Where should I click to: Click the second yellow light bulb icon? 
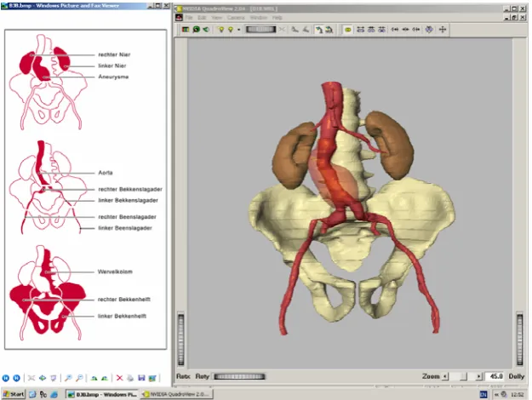coord(231,30)
